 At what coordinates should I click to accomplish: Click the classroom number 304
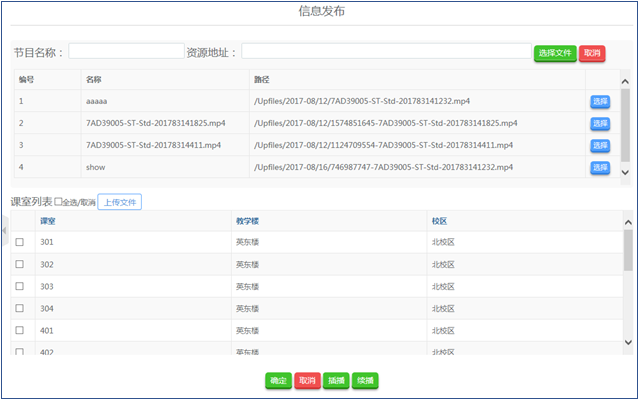point(47,308)
